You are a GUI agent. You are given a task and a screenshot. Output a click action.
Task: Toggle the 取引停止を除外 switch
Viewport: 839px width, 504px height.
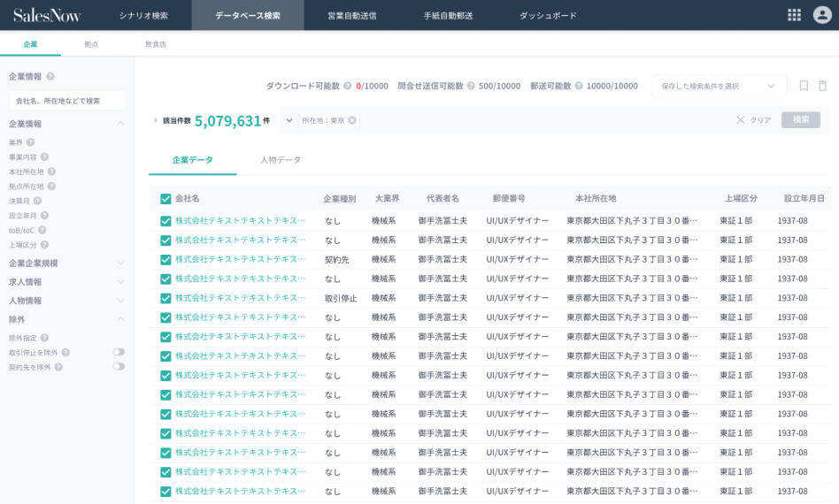click(x=119, y=352)
